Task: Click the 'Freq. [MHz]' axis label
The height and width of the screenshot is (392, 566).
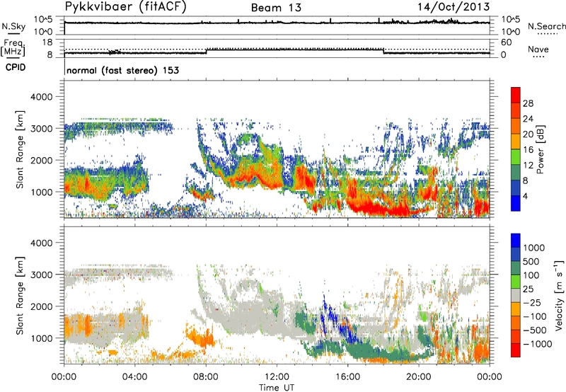Action: click(x=13, y=48)
